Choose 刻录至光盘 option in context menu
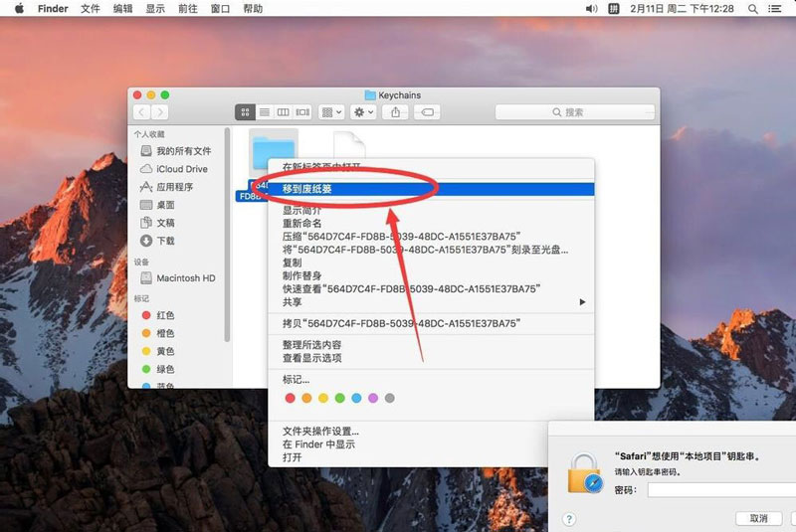 [x=431, y=250]
